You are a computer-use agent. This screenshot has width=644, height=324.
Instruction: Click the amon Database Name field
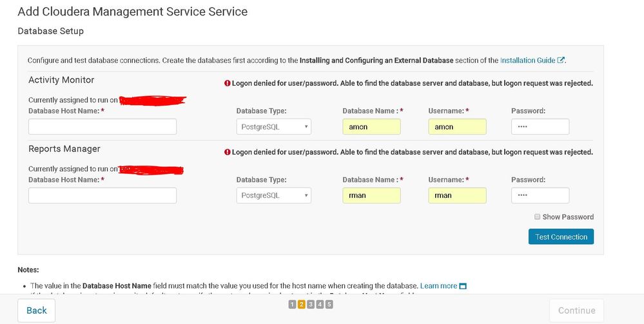coord(371,127)
